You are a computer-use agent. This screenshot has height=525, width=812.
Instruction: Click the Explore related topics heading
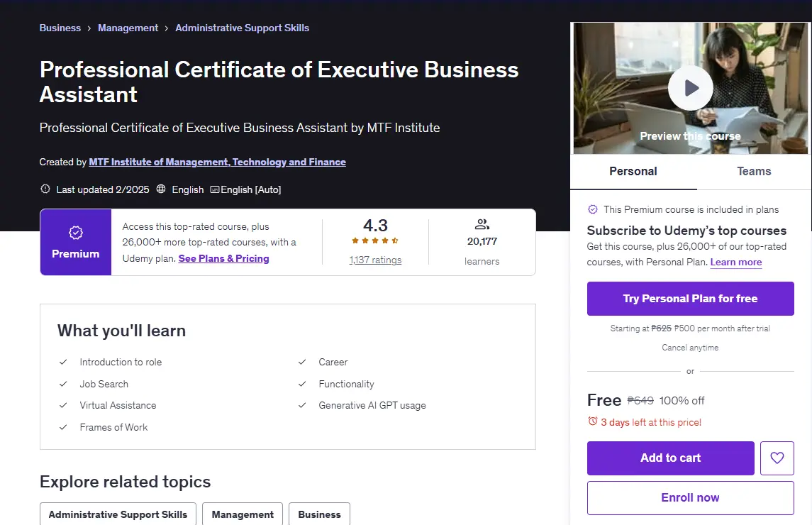point(125,482)
